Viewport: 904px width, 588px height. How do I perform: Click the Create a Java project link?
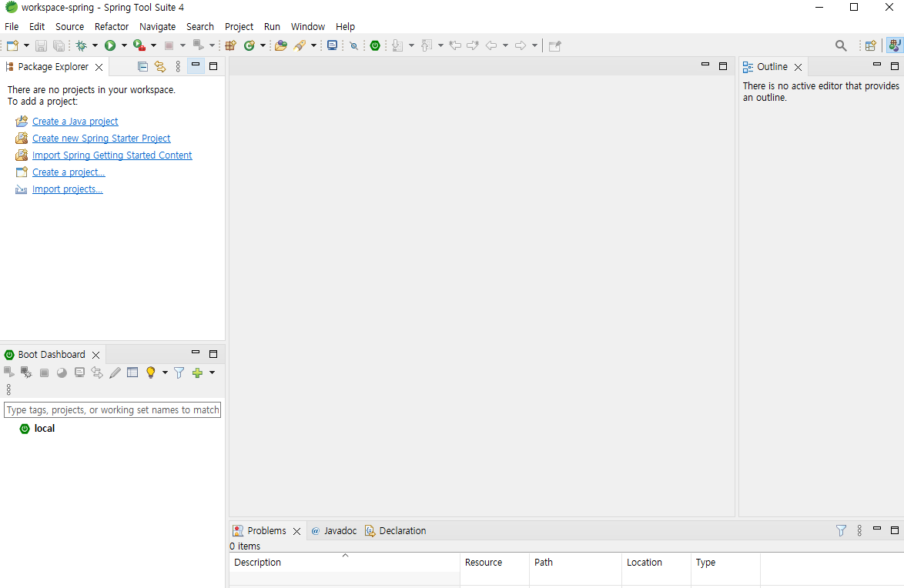pyautogui.click(x=75, y=121)
